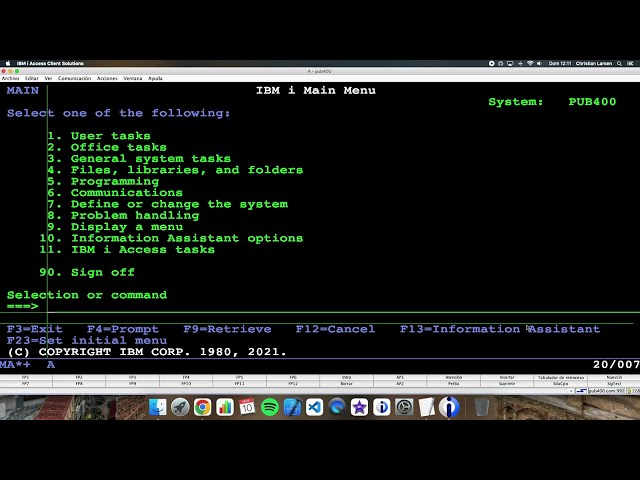Click menu option '2. Office tasks'
The image size is (640, 480).
coord(107,147)
